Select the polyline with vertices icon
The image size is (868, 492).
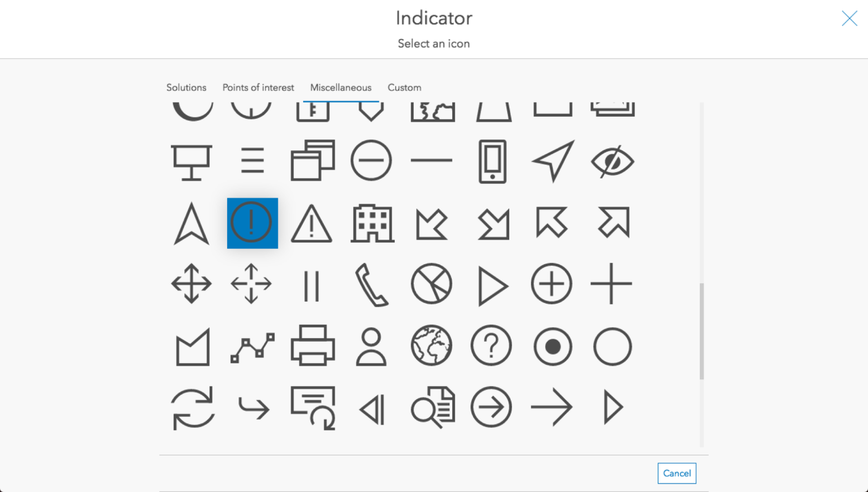click(253, 347)
